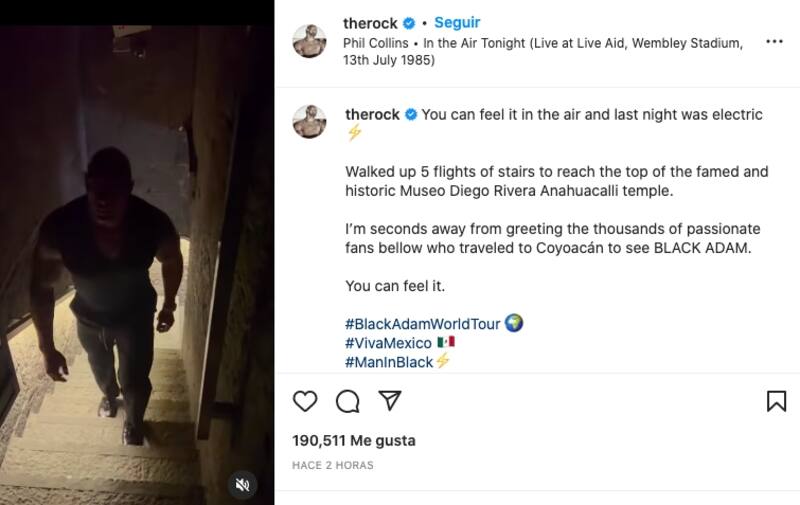Open the #BlackAdamWorldTour hashtag
This screenshot has width=800, height=505.
click(x=423, y=324)
